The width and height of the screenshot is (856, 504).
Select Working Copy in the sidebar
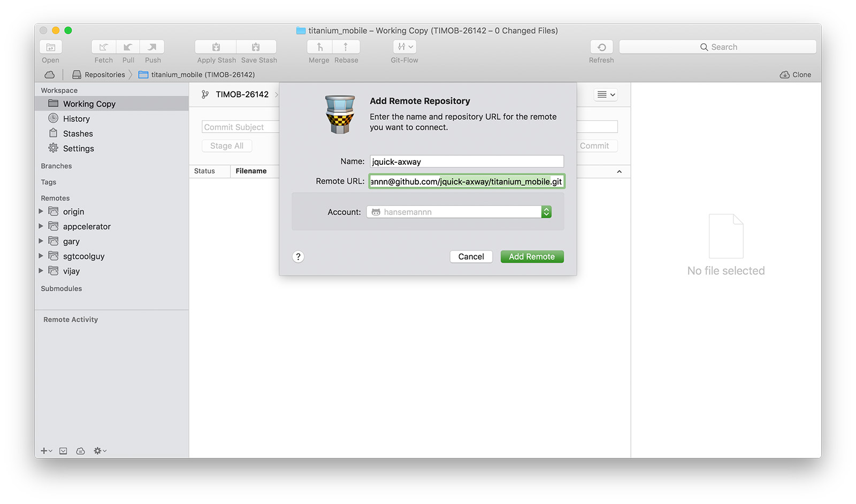(112, 104)
